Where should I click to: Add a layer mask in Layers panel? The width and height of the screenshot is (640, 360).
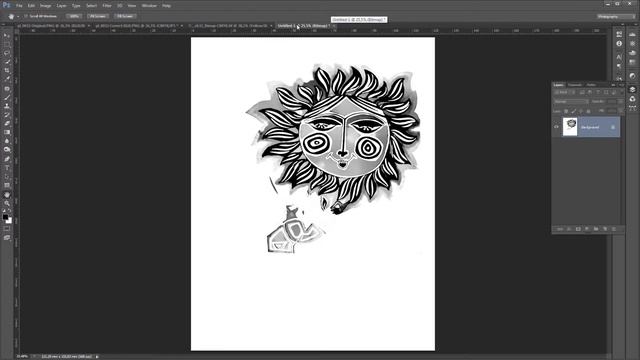578,229
